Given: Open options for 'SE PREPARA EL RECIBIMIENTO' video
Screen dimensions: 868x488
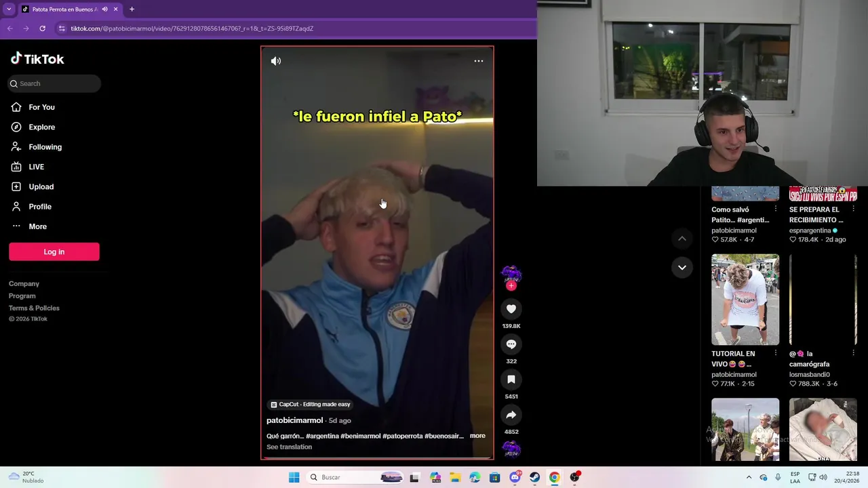Looking at the screenshot, I should coord(853,209).
